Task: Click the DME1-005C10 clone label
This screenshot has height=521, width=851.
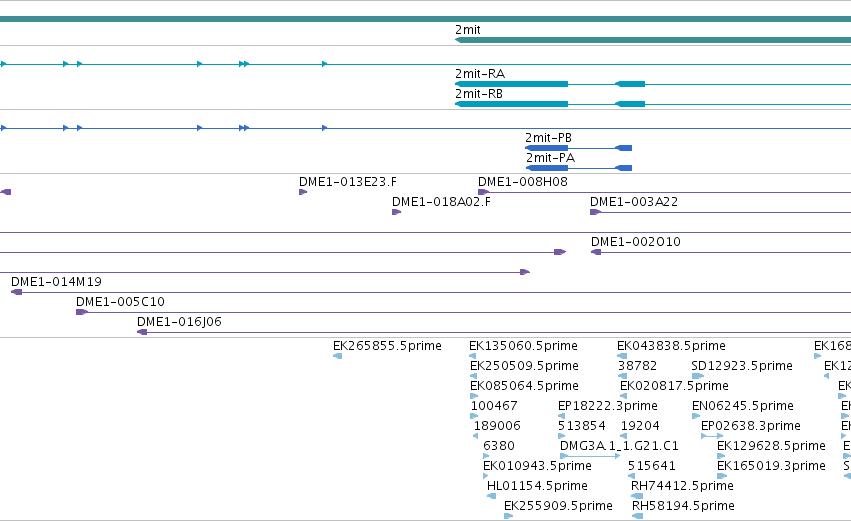Action: (120, 302)
